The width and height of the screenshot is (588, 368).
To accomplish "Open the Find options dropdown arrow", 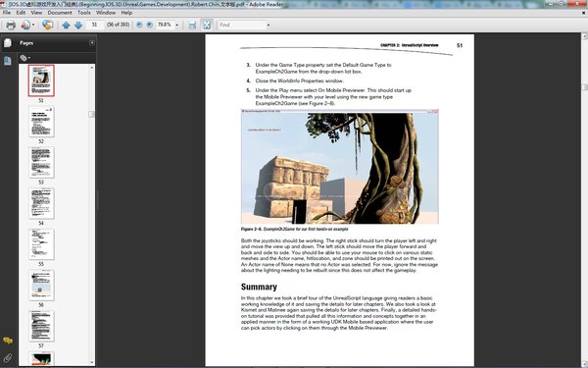I will pyautogui.click(x=269, y=26).
